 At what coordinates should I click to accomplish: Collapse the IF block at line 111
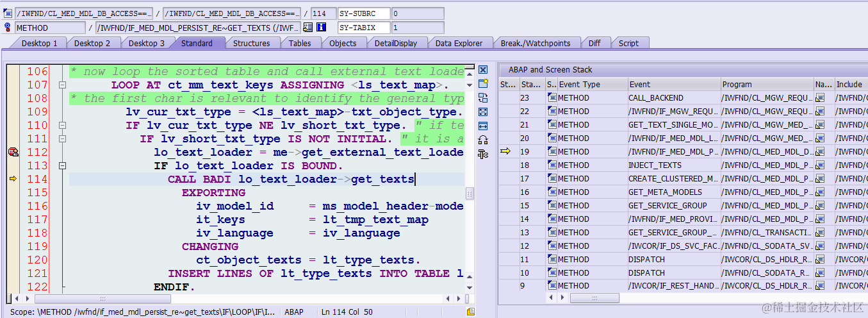click(62, 139)
